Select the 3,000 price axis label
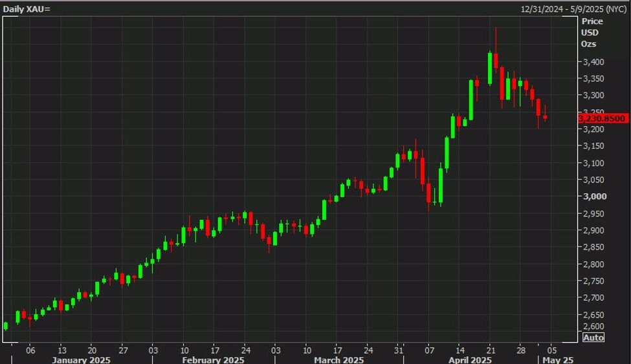 pyautogui.click(x=593, y=197)
